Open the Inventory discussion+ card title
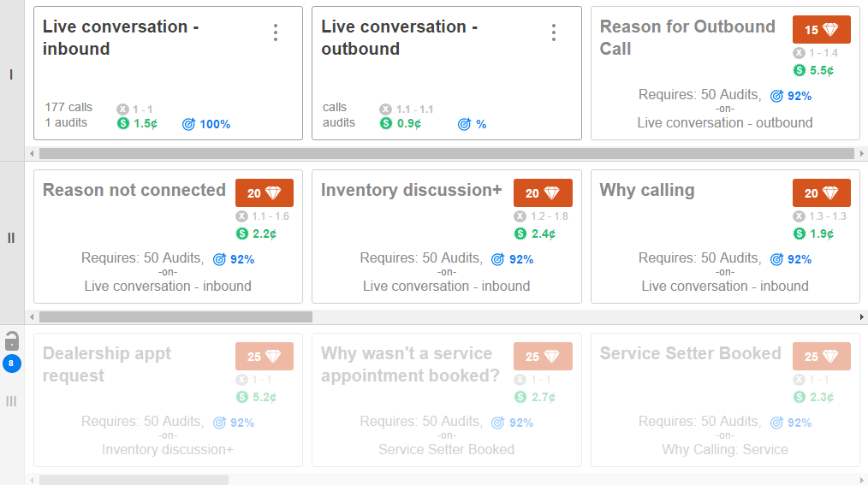 pyautogui.click(x=411, y=190)
